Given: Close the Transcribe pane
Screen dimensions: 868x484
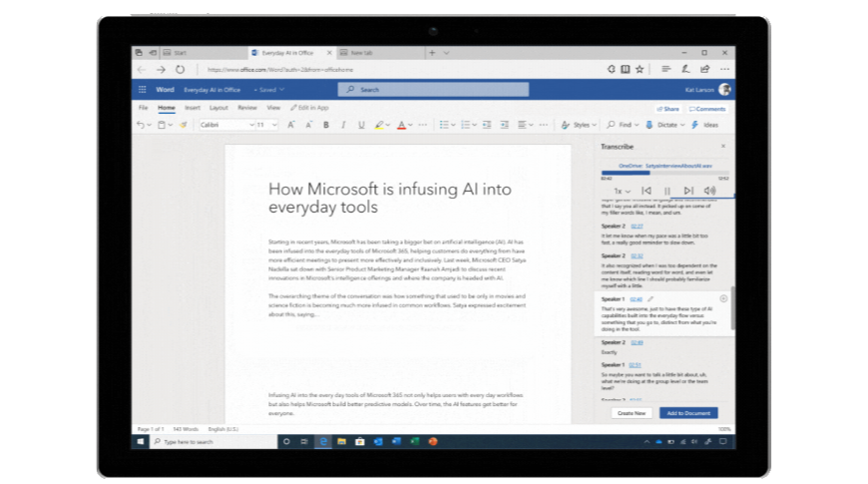Looking at the screenshot, I should 723,146.
